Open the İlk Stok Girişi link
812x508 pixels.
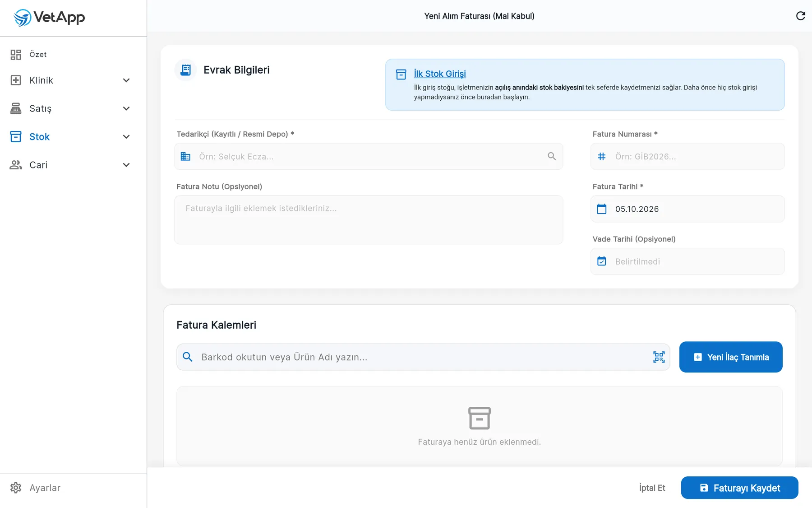440,74
